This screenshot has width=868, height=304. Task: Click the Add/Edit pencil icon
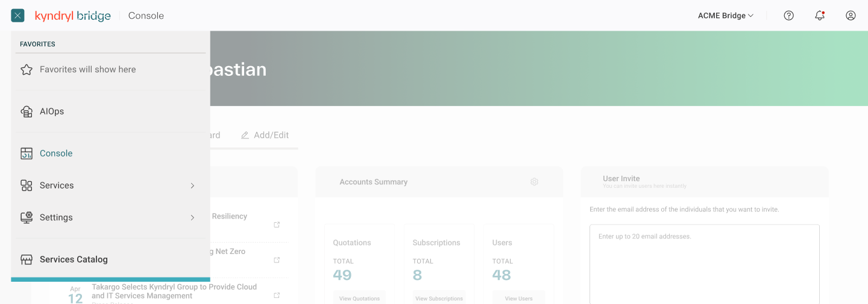[245, 135]
